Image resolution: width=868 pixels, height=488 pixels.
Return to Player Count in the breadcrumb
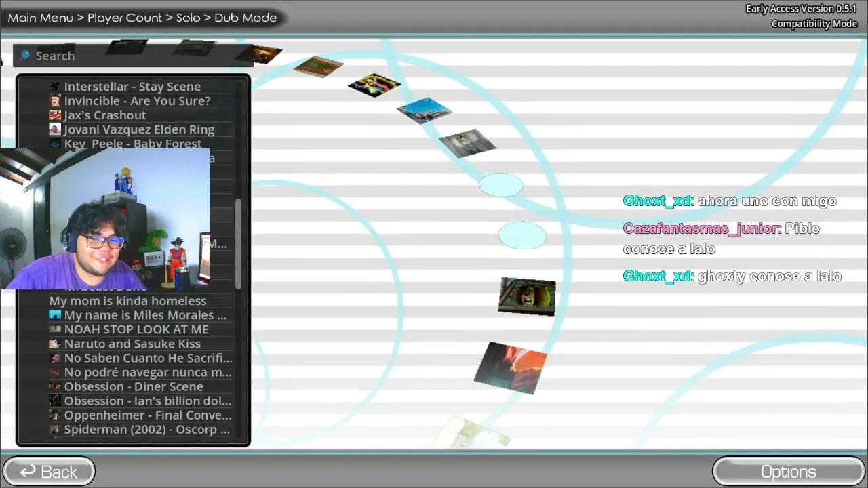(x=125, y=18)
